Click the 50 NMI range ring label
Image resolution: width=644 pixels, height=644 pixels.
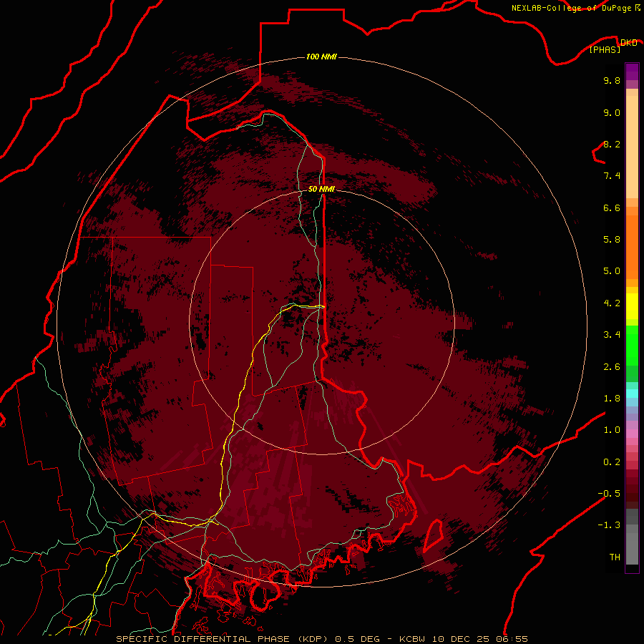coord(321,189)
